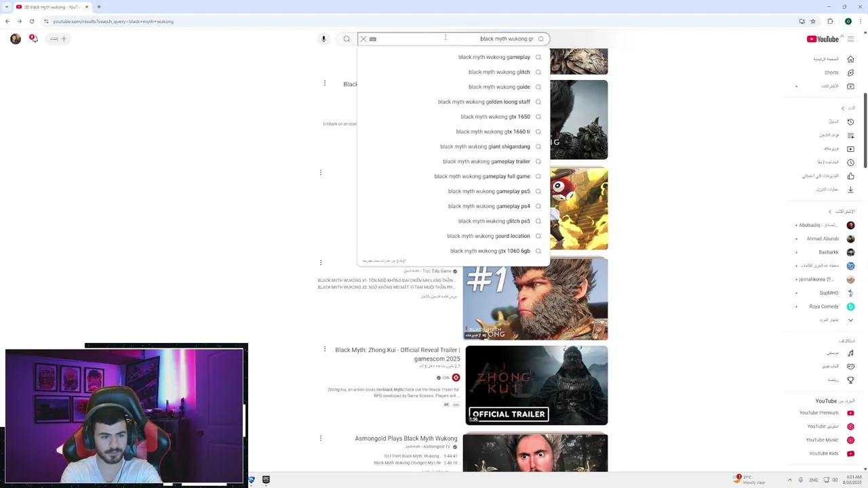Open Watch later clock icon
This screenshot has height=488, width=868.
[850, 163]
